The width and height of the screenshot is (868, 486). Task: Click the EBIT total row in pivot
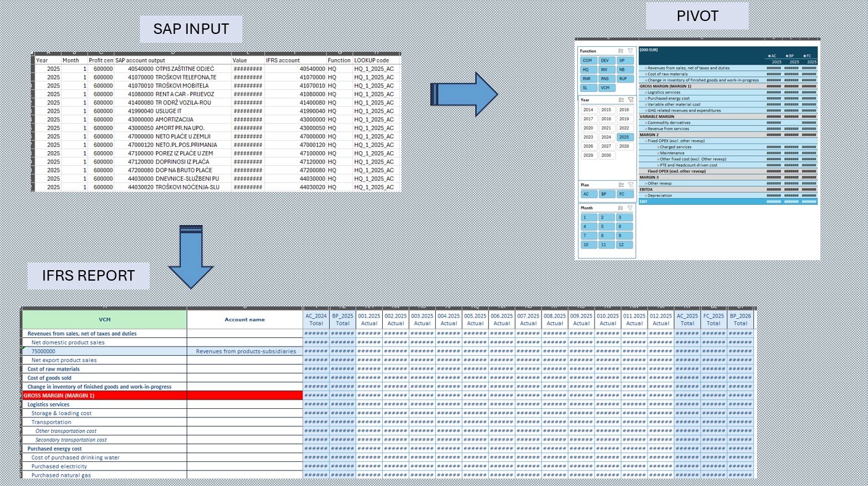coord(728,202)
